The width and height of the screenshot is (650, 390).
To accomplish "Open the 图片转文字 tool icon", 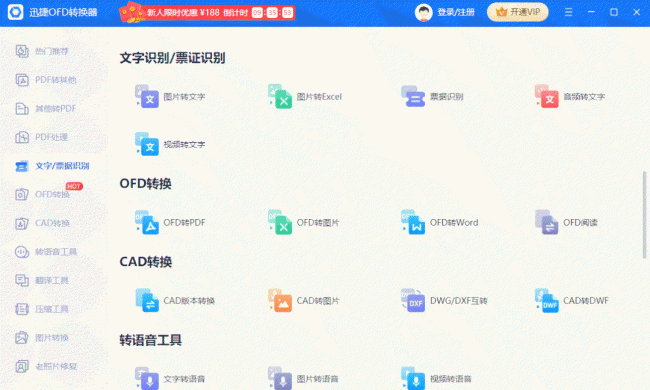I will pyautogui.click(x=147, y=96).
